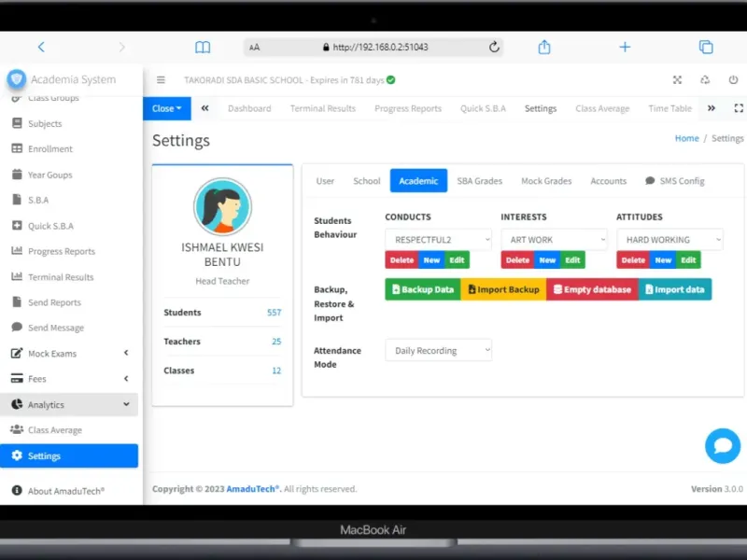747x560 pixels.
Task: Click the teal Import data button
Action: [x=675, y=289]
